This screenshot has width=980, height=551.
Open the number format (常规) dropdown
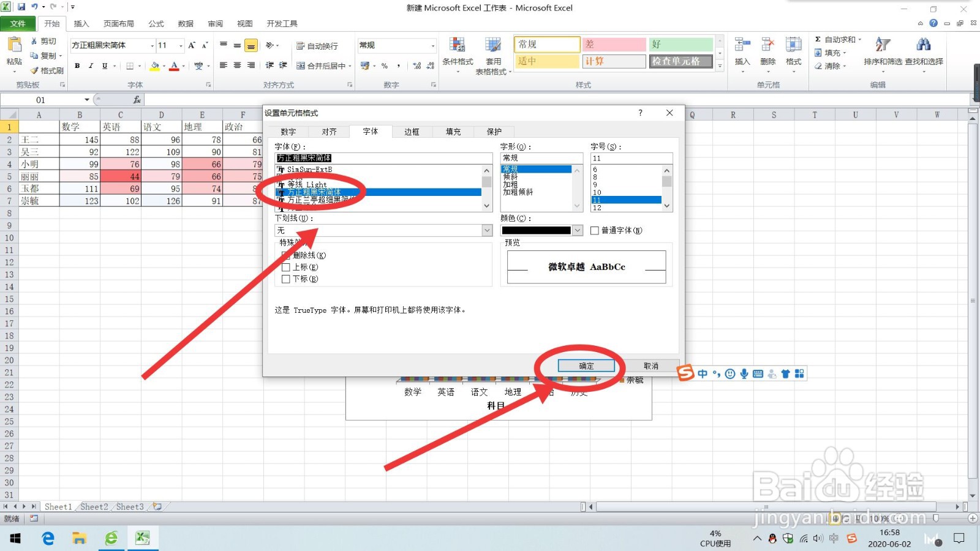coord(433,45)
